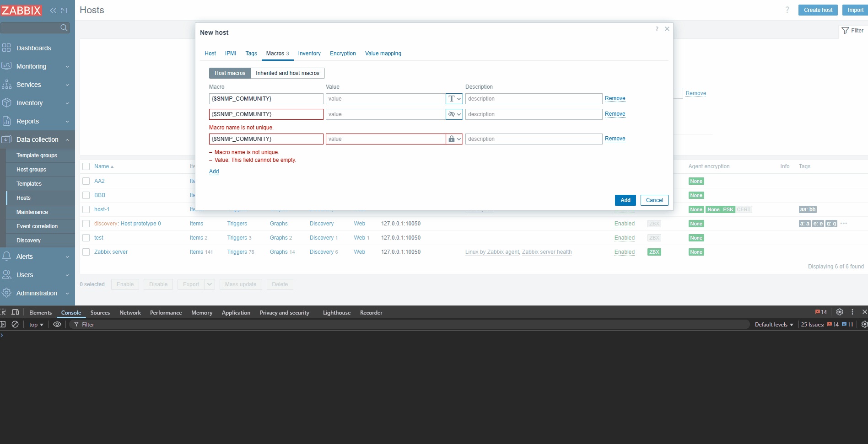Click the Data collection sidebar icon
This screenshot has height=444, width=868.
pyautogui.click(x=6, y=139)
